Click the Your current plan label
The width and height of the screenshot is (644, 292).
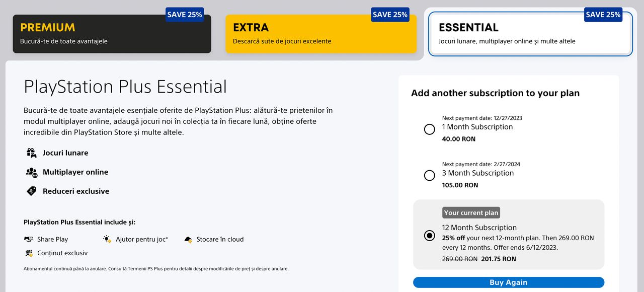[x=471, y=212]
